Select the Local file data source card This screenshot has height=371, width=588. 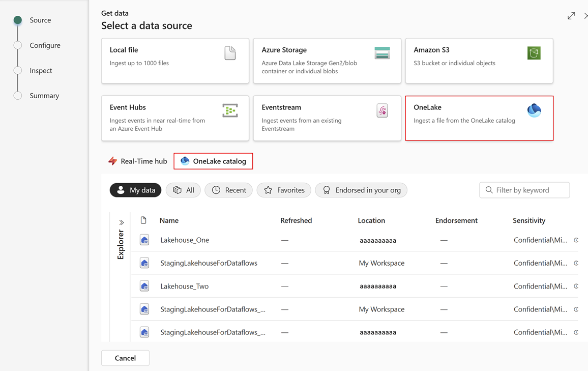[x=175, y=61]
